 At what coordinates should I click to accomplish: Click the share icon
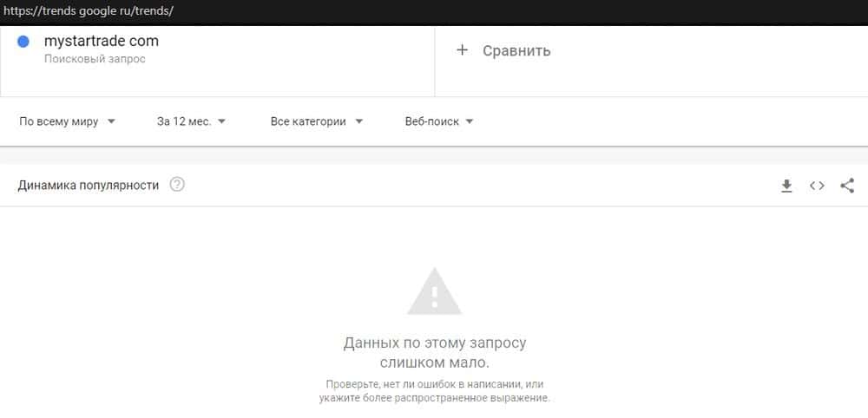pyautogui.click(x=847, y=186)
